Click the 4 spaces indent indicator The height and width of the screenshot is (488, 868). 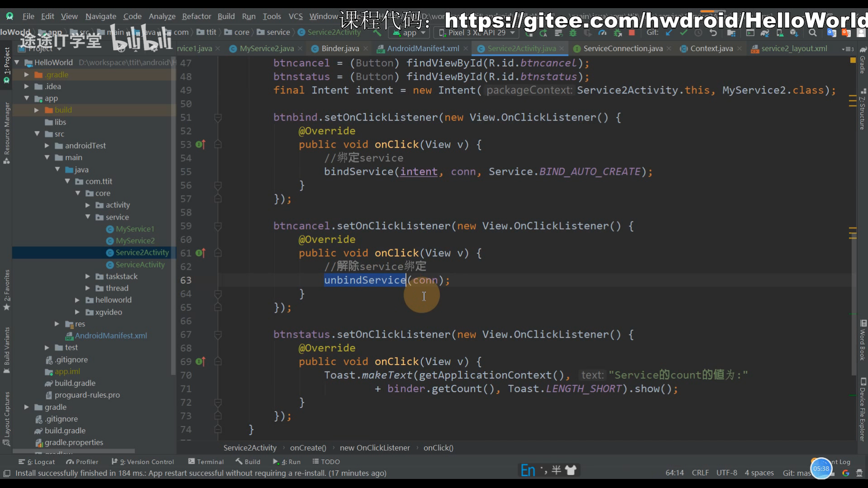[x=759, y=473]
